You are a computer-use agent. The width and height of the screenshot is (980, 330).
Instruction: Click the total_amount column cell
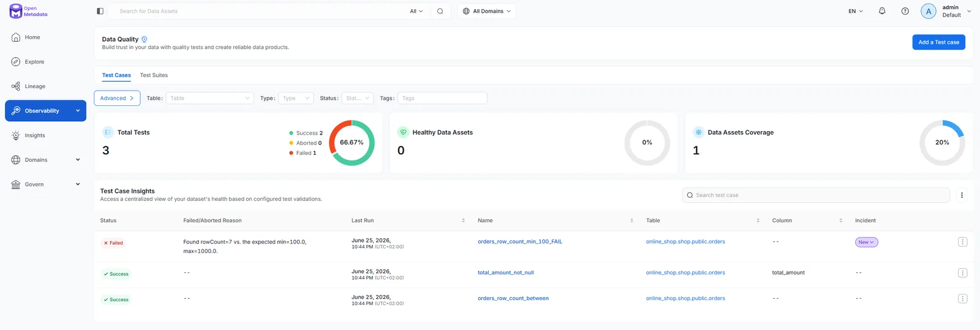pos(788,273)
